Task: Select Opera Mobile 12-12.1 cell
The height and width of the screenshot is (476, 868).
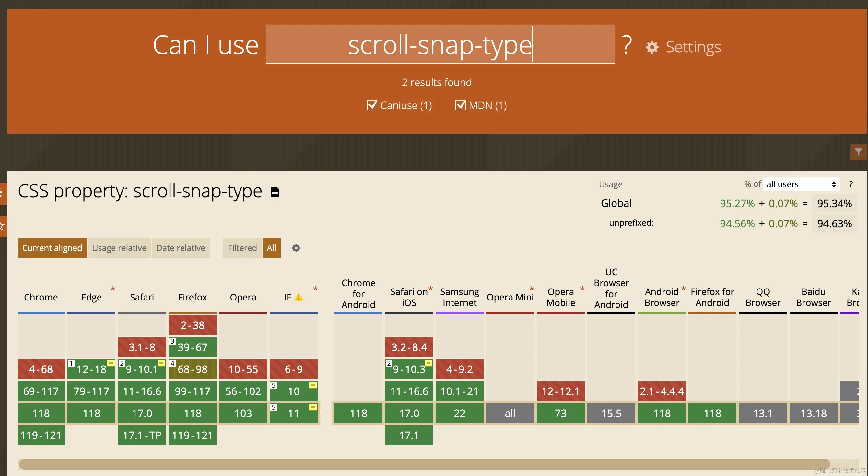Action: 561,391
